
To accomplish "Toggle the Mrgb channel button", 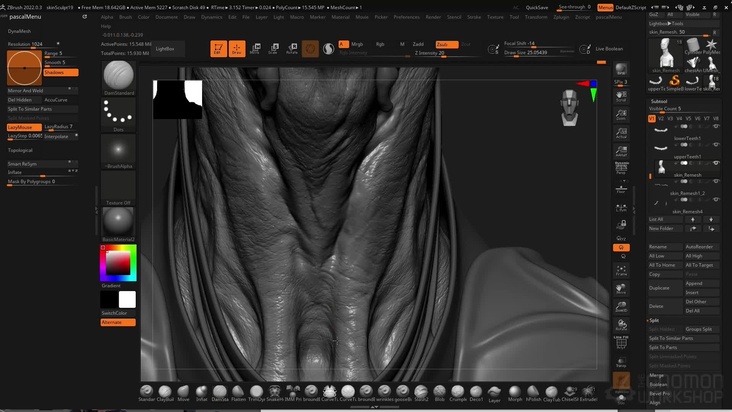I will (x=357, y=44).
